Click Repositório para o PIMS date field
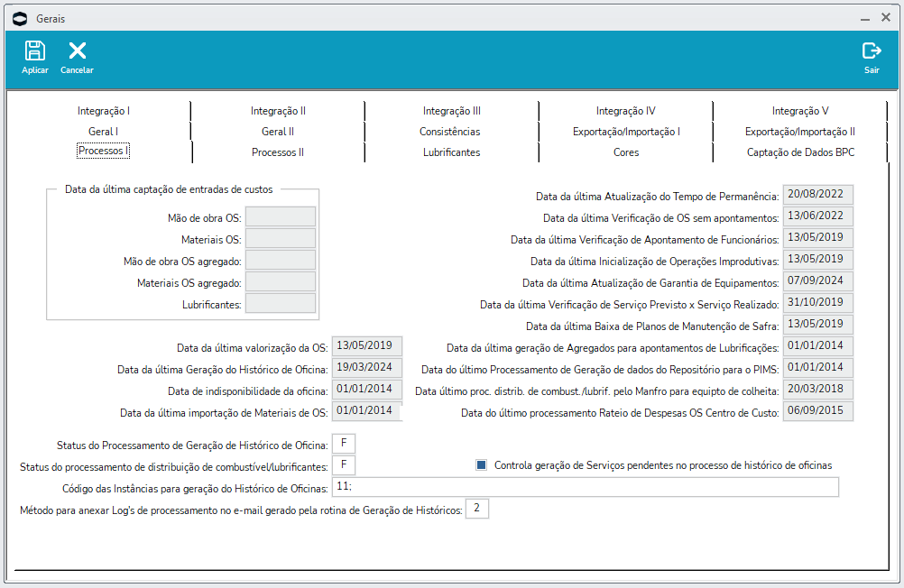This screenshot has height=588, width=904. [818, 368]
